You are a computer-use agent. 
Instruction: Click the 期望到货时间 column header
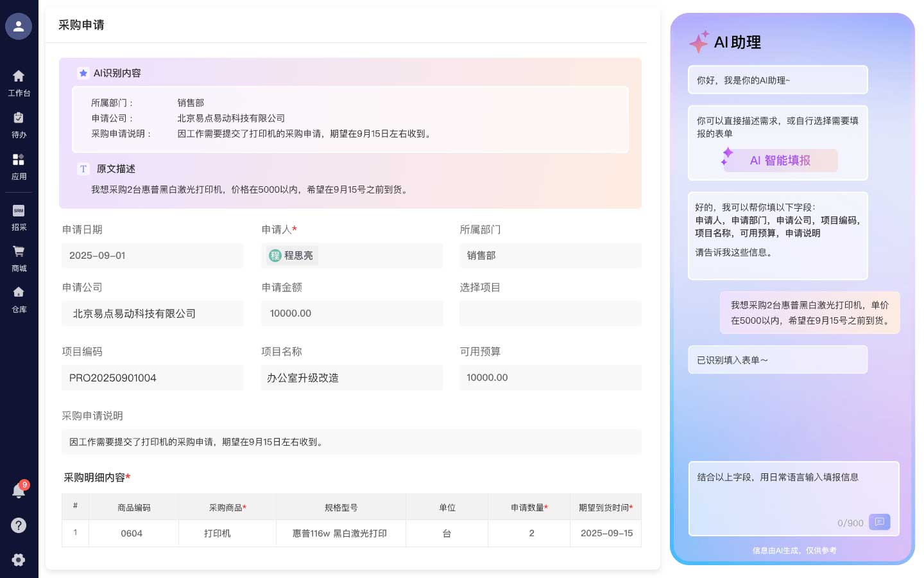[606, 507]
